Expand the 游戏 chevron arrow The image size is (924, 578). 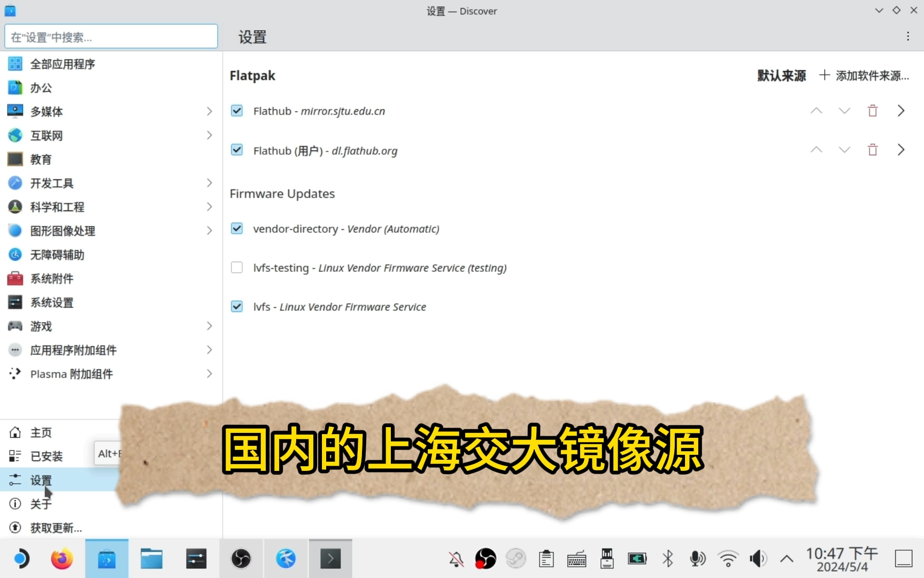(x=209, y=326)
